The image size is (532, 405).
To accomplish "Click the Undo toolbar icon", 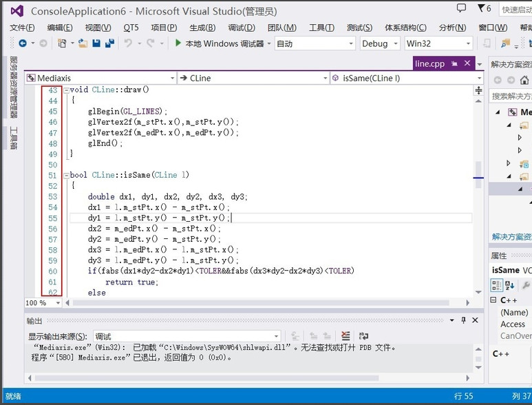I will point(128,43).
